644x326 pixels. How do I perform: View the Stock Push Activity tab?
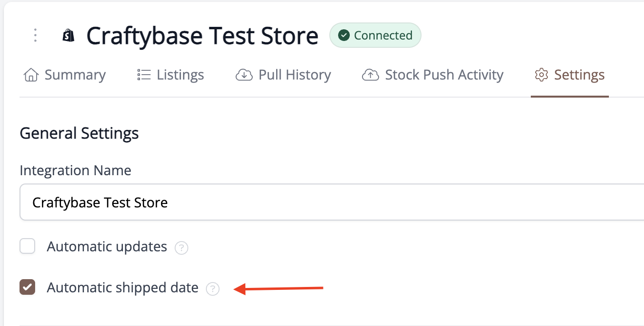(432, 75)
